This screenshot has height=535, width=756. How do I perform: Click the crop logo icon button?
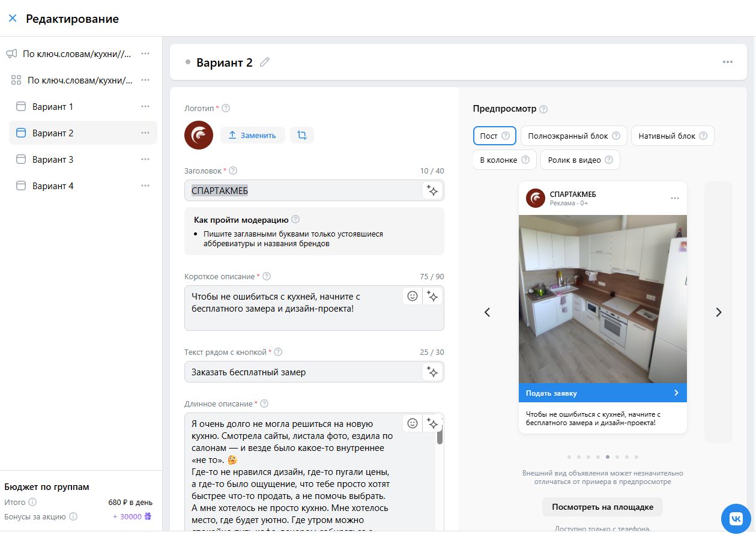click(x=302, y=135)
